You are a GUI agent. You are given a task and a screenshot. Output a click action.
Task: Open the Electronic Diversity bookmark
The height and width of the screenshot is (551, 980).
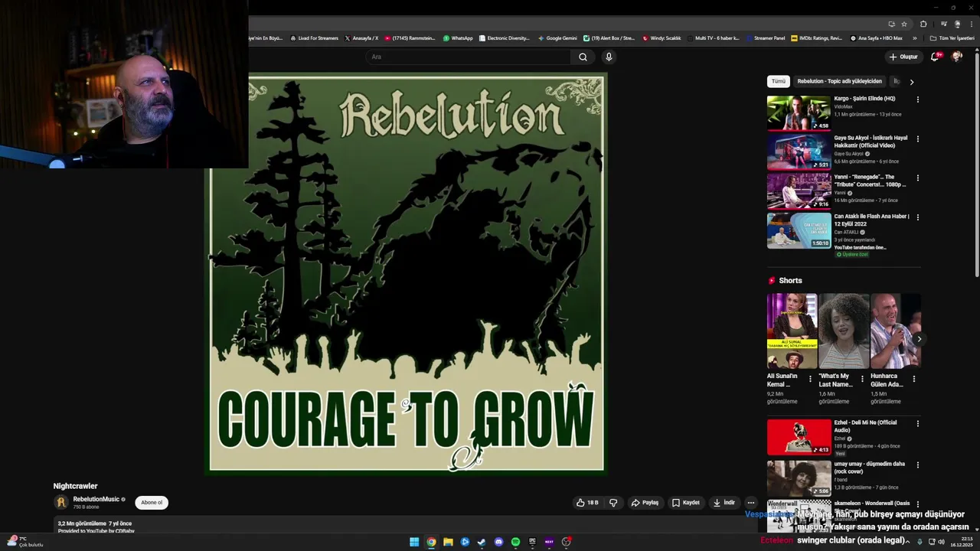point(505,38)
